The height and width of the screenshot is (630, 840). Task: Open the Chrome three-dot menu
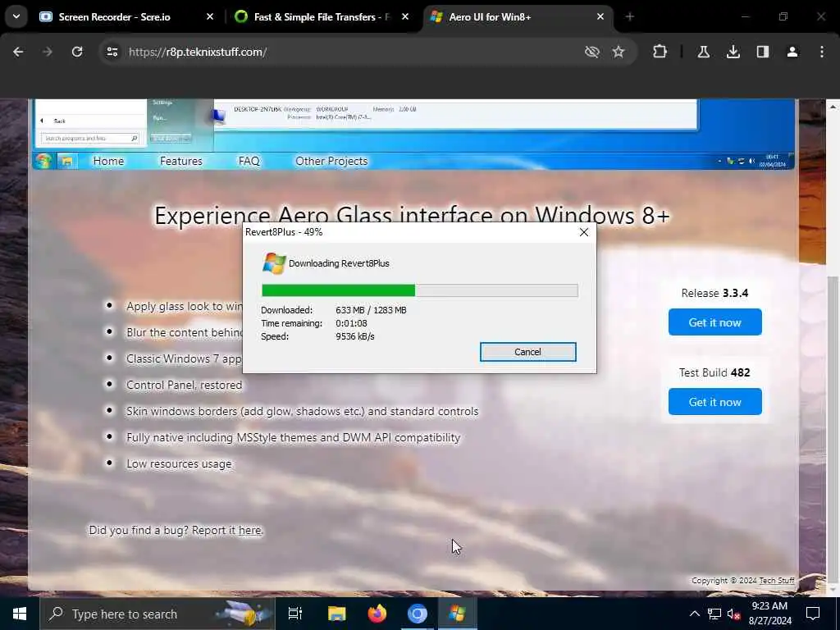tap(822, 52)
